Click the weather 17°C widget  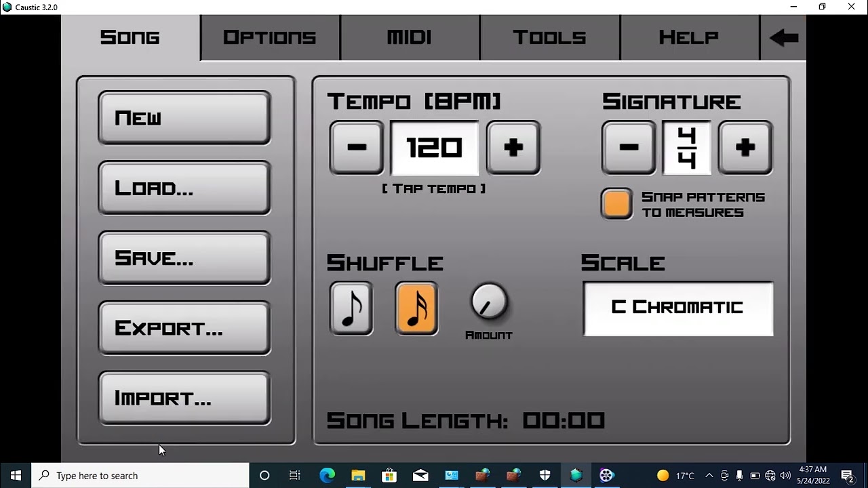pyautogui.click(x=676, y=475)
